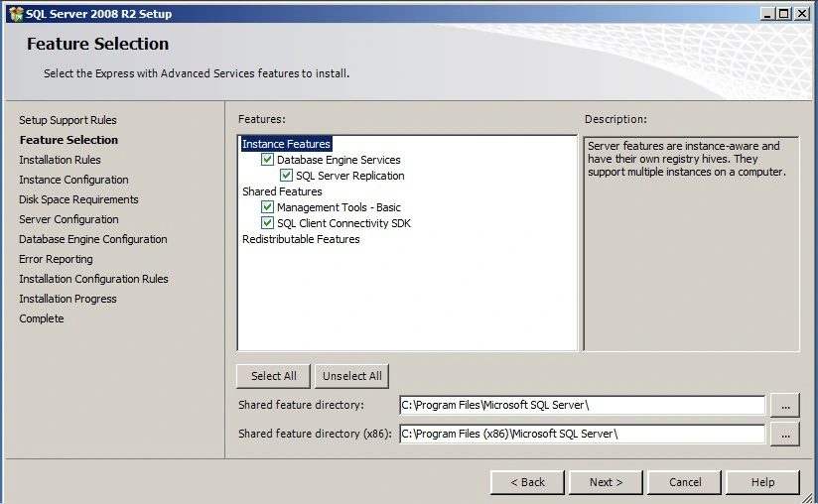Select the Instance Features tree node
Screen dimensions: 818x504
[286, 144]
